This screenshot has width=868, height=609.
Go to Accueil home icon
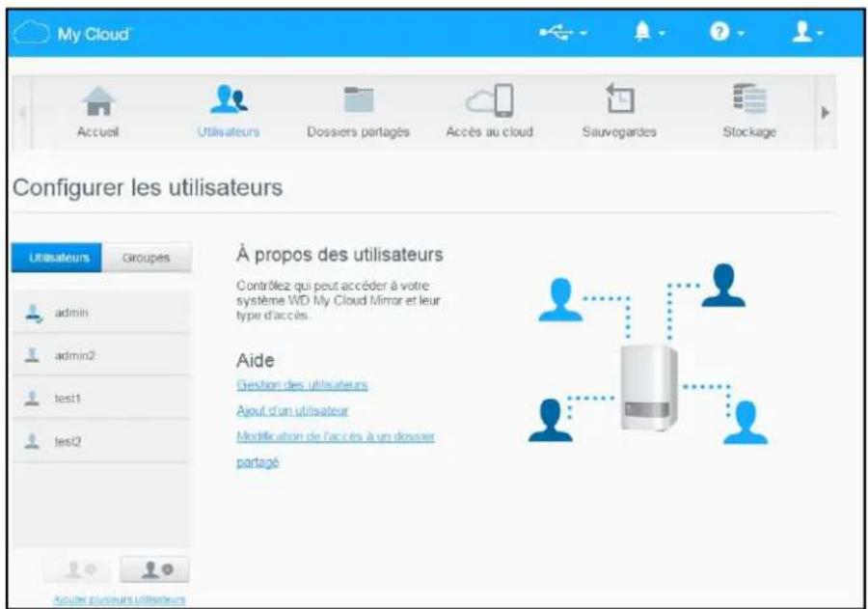click(x=98, y=100)
